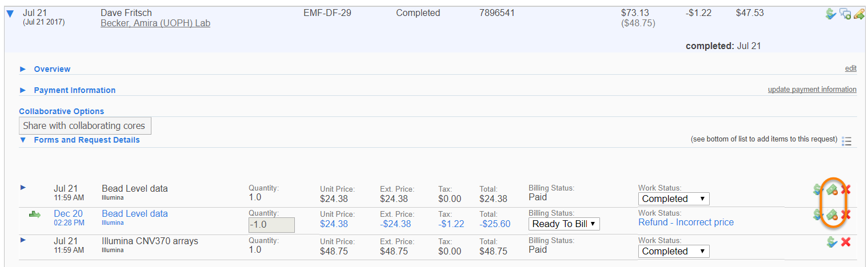Open the Ready To Bill billing status dropdown
This screenshot has width=868, height=267.
(564, 224)
